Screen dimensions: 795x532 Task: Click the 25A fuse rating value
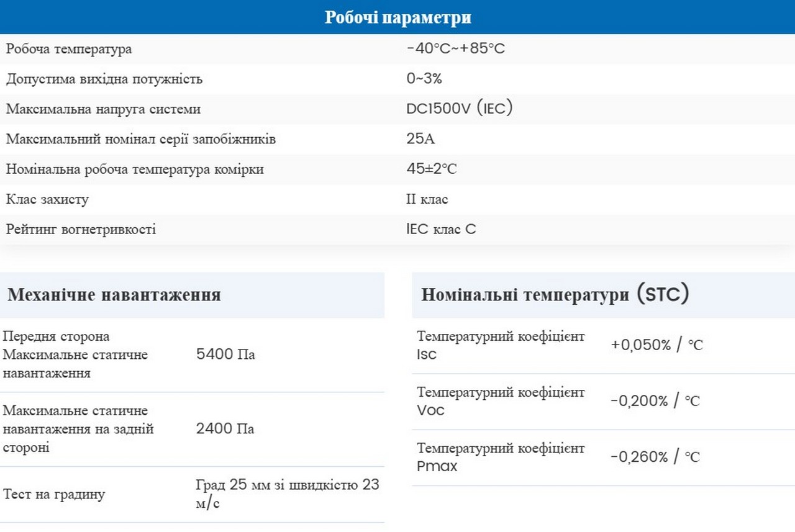(420, 139)
